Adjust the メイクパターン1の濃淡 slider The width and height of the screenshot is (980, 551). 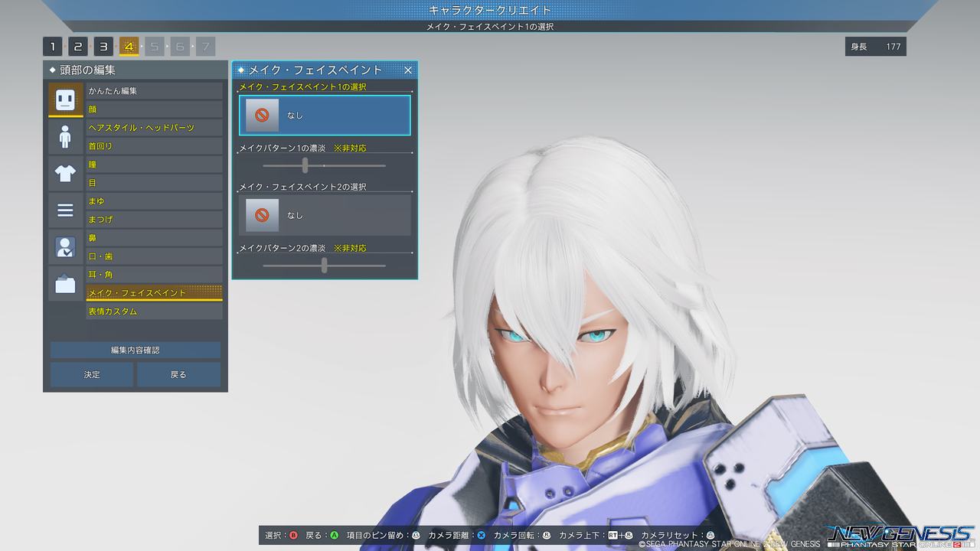(324, 165)
